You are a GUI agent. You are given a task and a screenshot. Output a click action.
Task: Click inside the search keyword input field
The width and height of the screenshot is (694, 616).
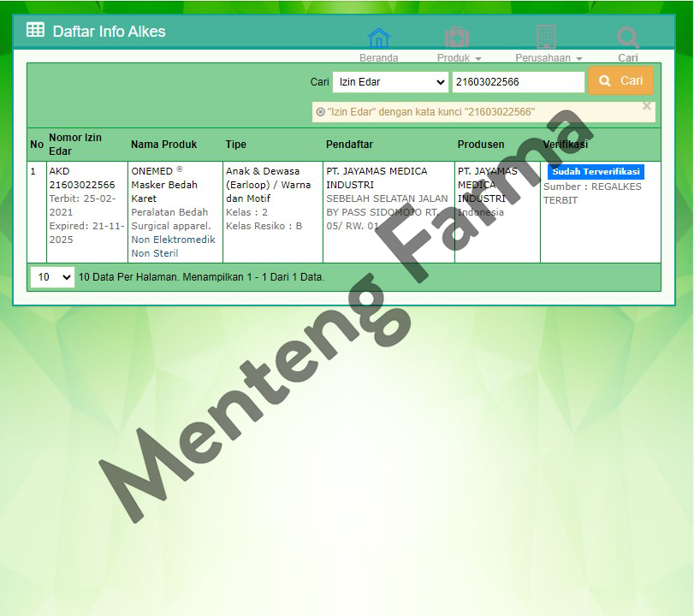tap(518, 81)
